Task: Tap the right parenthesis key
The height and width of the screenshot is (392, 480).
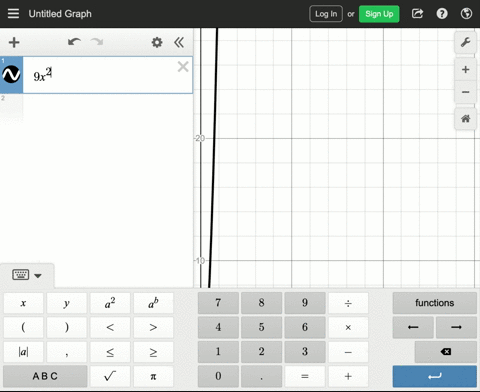Action: pyautogui.click(x=67, y=327)
